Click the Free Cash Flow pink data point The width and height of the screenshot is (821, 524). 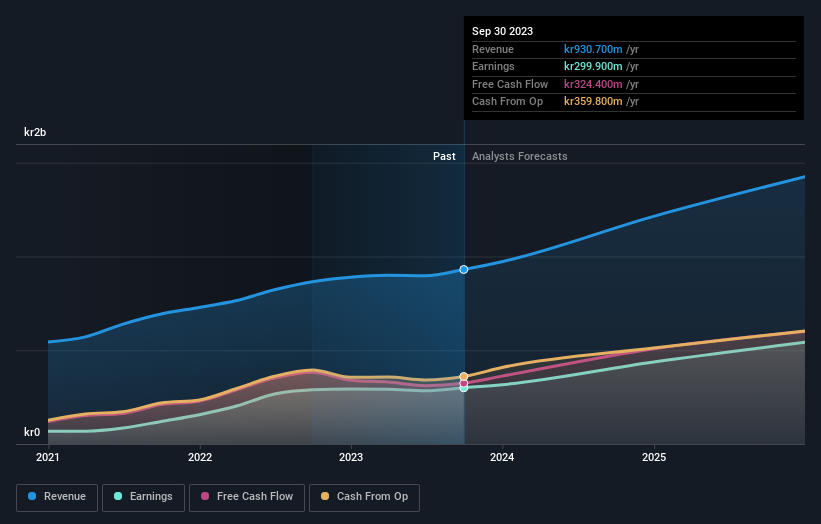(x=464, y=383)
